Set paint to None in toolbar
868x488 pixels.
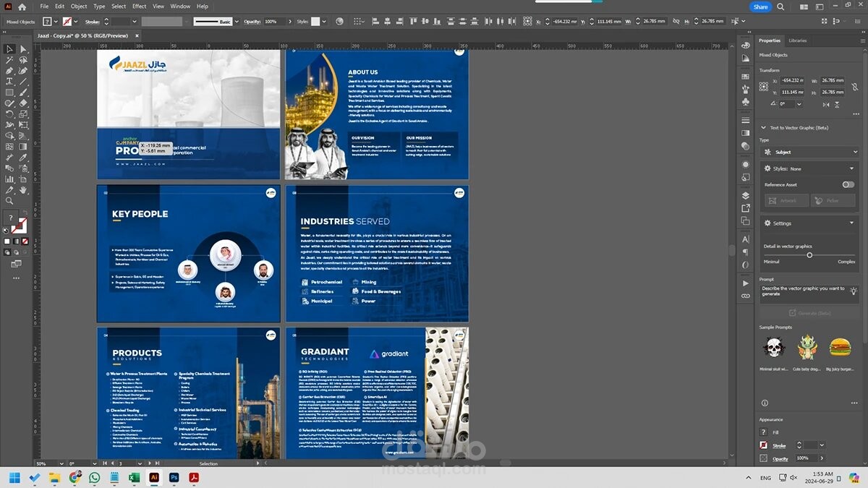point(25,241)
